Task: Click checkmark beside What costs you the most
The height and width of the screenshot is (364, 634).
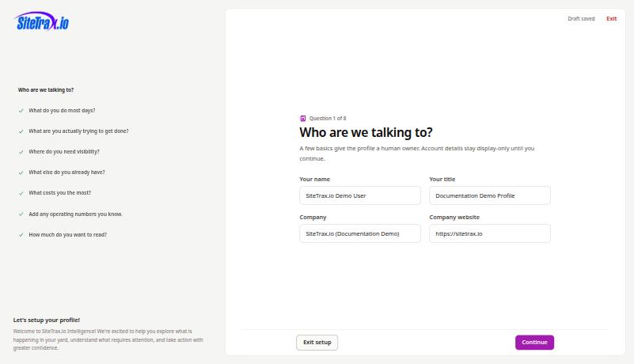Action: click(x=21, y=193)
